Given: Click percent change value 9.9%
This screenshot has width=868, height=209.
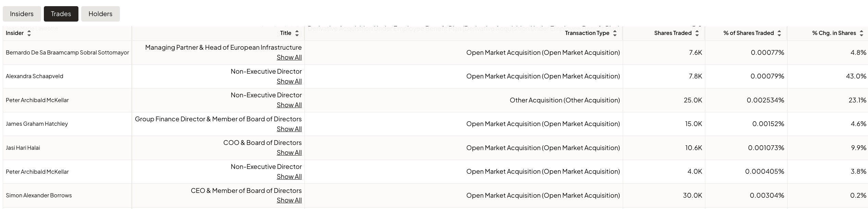Looking at the screenshot, I should tap(858, 148).
